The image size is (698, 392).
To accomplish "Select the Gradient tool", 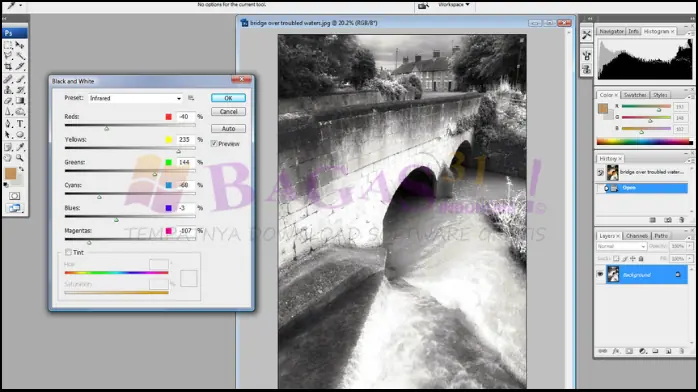I will point(20,101).
